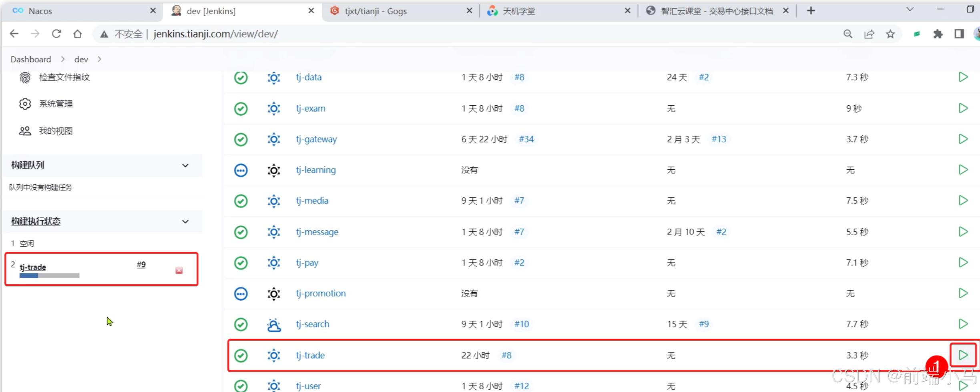Expand Dashboard breadcrumb chevron menu

[x=63, y=59]
